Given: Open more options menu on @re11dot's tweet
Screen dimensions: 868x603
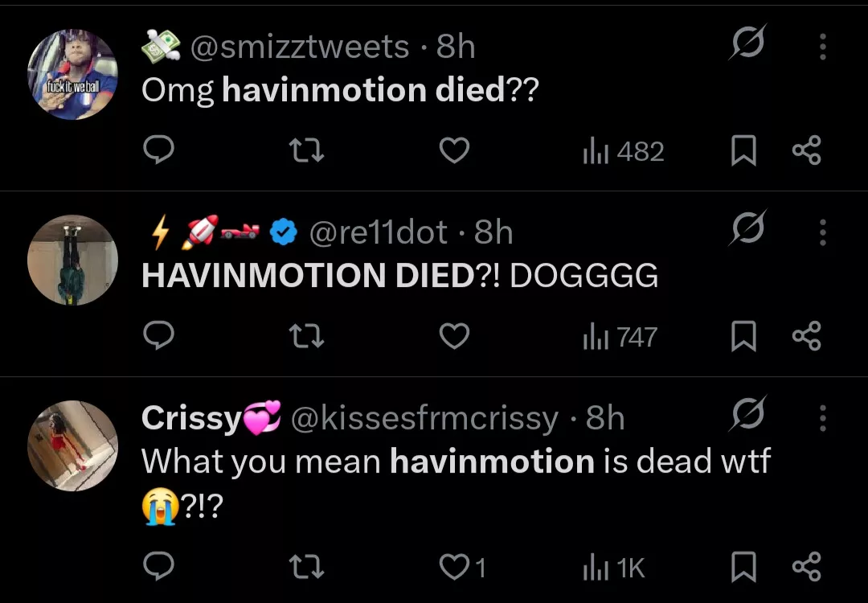Looking at the screenshot, I should coord(822,233).
